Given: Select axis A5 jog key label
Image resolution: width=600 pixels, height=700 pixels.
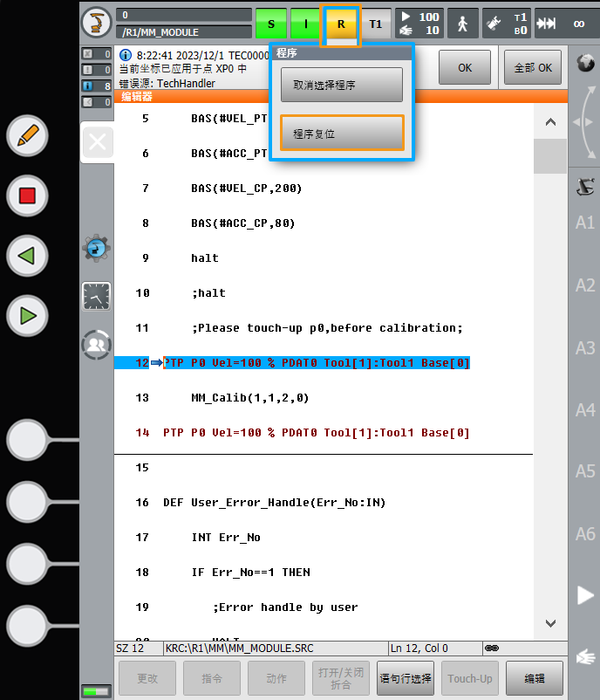Looking at the screenshot, I should click(585, 471).
